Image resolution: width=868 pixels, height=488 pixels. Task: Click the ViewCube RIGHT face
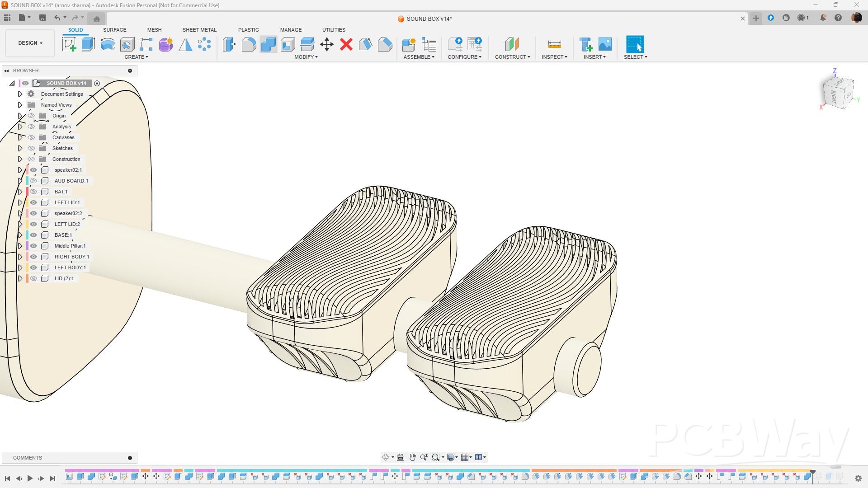[834, 96]
